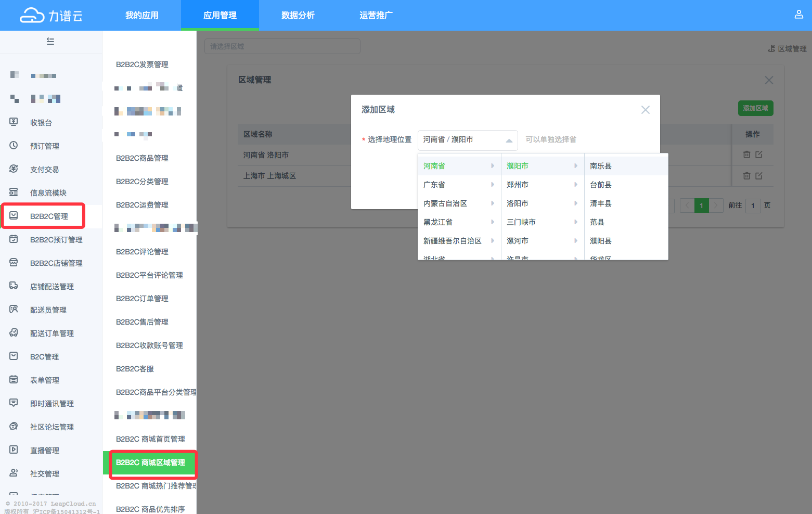This screenshot has height=514, width=812.
Task: Click the 信息流模块 icon
Action: tap(14, 192)
